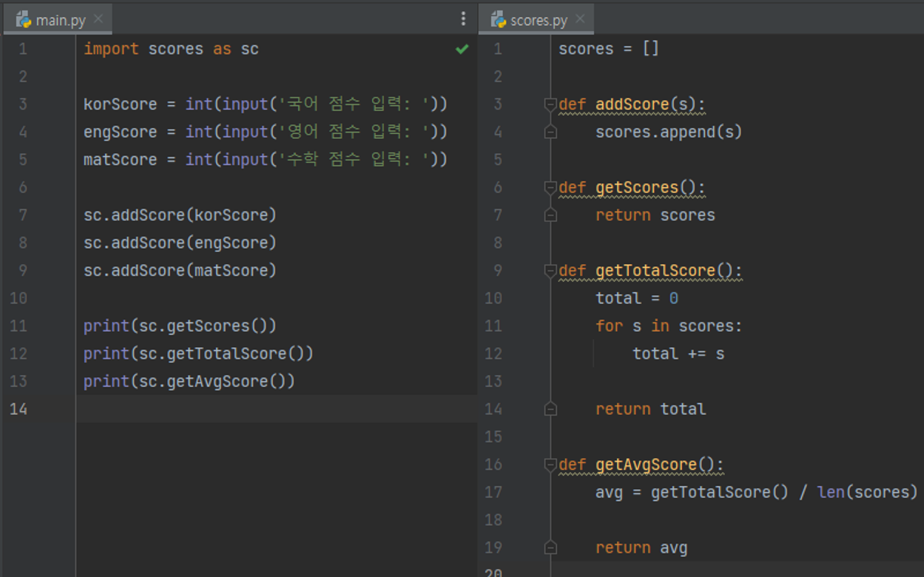The image size is (924, 577).
Task: Click 'import scores as sc' line in main.py
Action: 171,49
